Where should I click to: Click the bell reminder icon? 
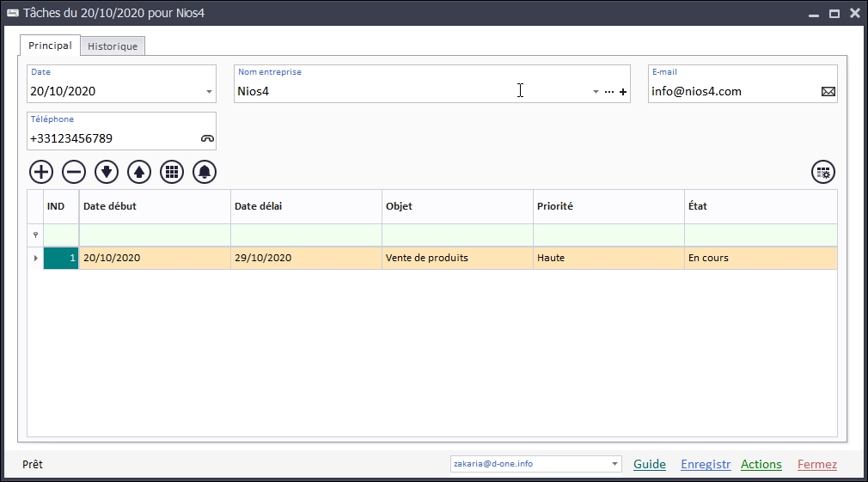[x=205, y=172]
